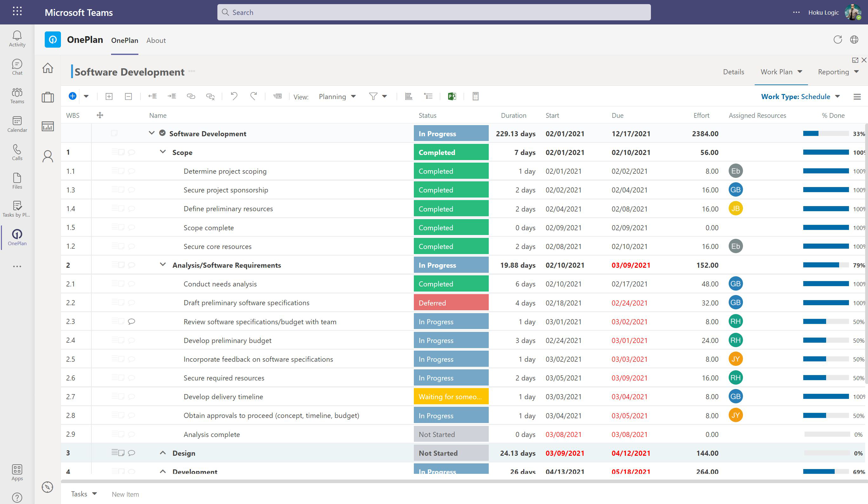
Task: Link selected tasks
Action: pos(191,96)
